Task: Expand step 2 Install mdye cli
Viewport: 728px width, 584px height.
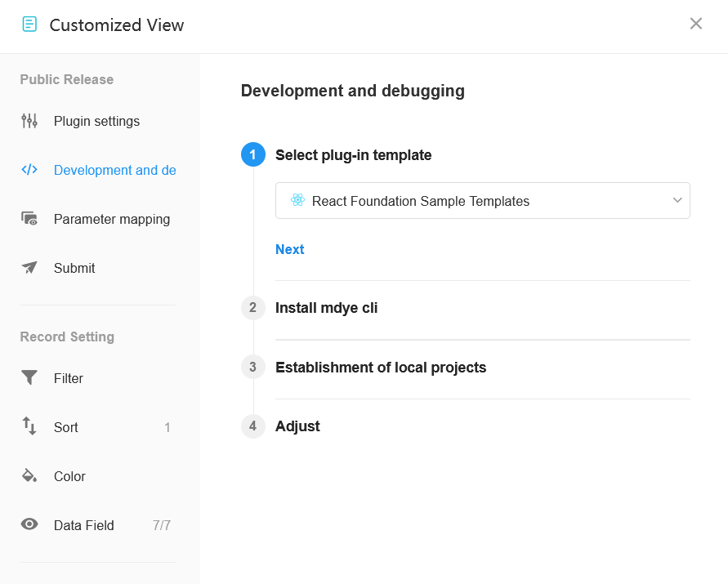Action: 326,308
